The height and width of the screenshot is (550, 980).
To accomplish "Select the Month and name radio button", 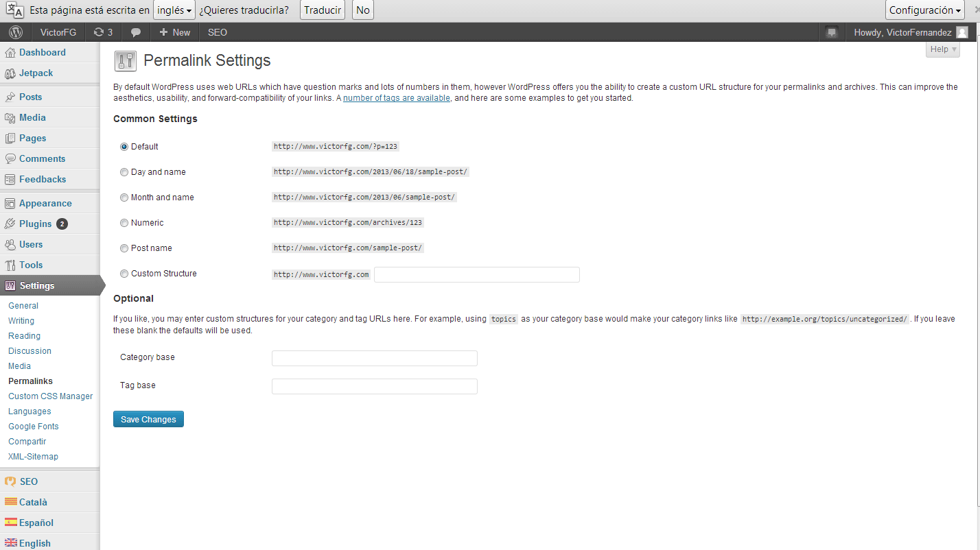I will point(124,198).
